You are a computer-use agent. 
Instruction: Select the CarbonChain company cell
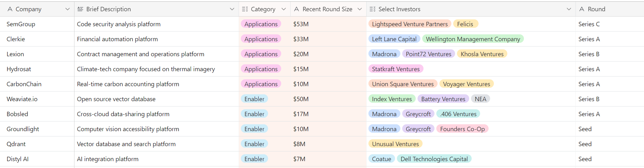37,84
